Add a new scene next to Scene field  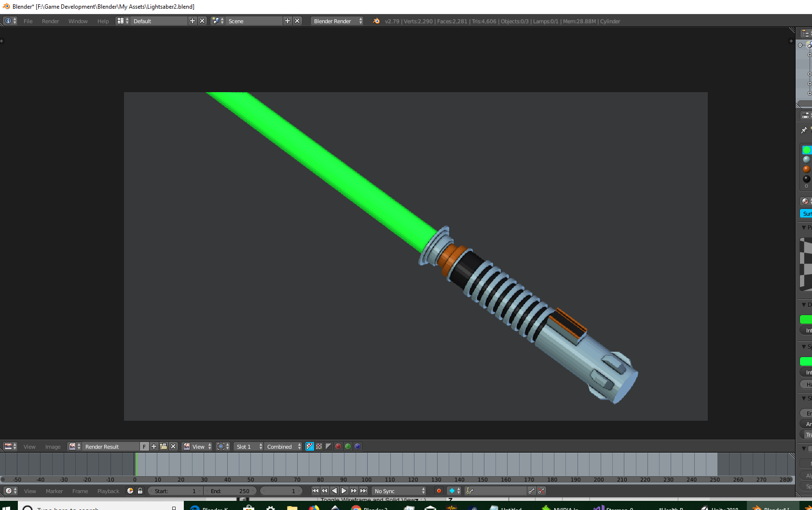pyautogui.click(x=288, y=21)
